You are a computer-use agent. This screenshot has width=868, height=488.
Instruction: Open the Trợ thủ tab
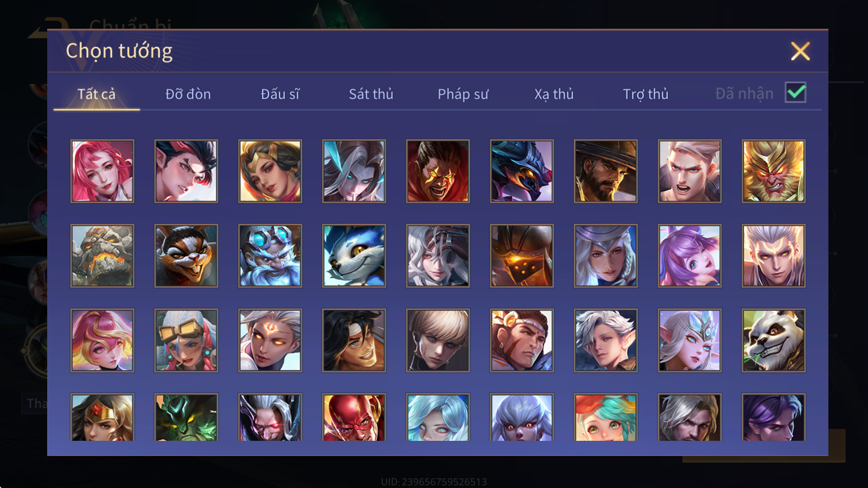click(x=646, y=94)
